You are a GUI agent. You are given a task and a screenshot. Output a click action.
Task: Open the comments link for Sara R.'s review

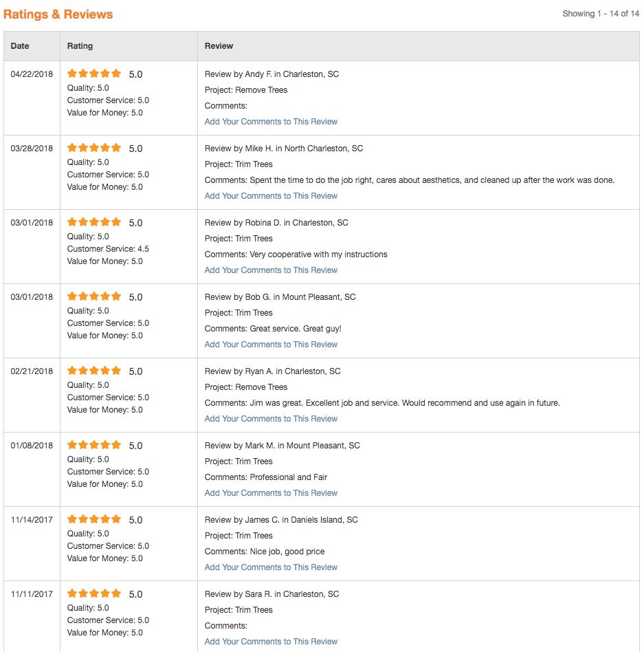click(271, 641)
